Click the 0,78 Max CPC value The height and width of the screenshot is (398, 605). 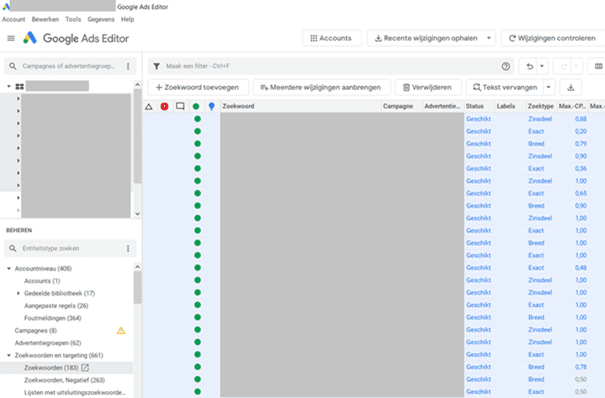pos(581,367)
